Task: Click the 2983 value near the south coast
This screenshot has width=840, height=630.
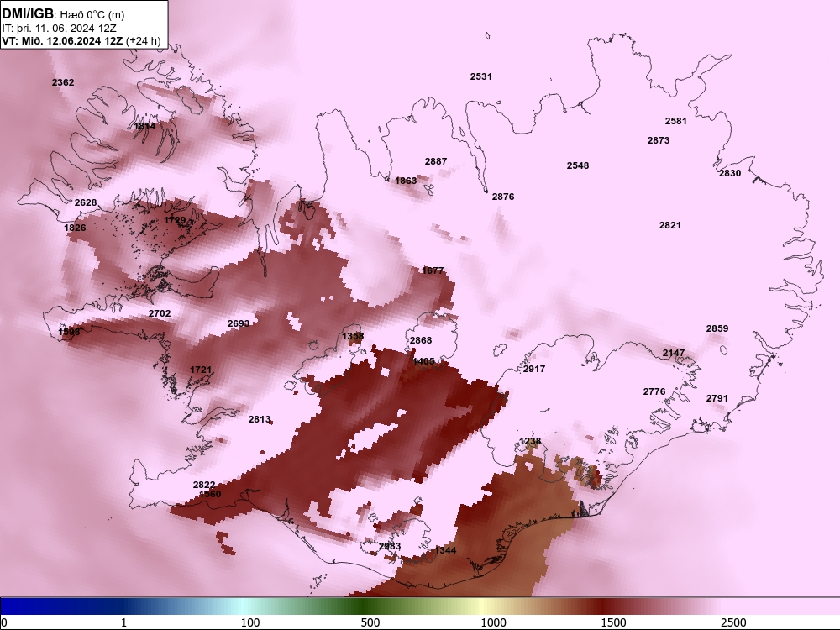Action: pyautogui.click(x=390, y=547)
